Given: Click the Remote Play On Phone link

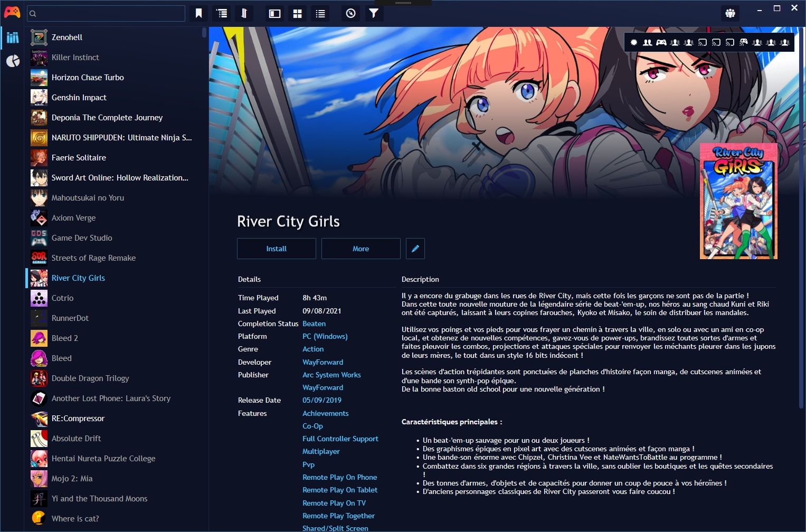Looking at the screenshot, I should click(x=340, y=477).
